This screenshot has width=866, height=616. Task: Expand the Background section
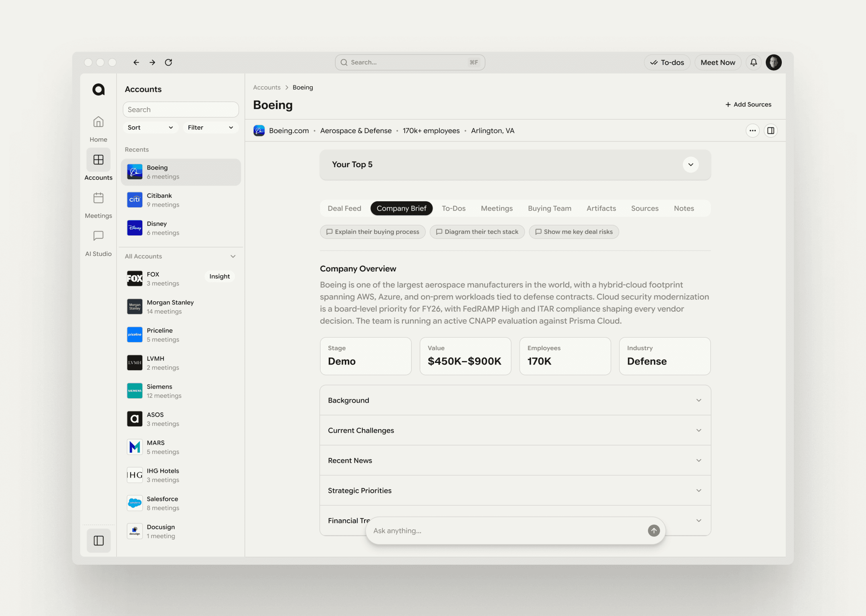click(515, 400)
